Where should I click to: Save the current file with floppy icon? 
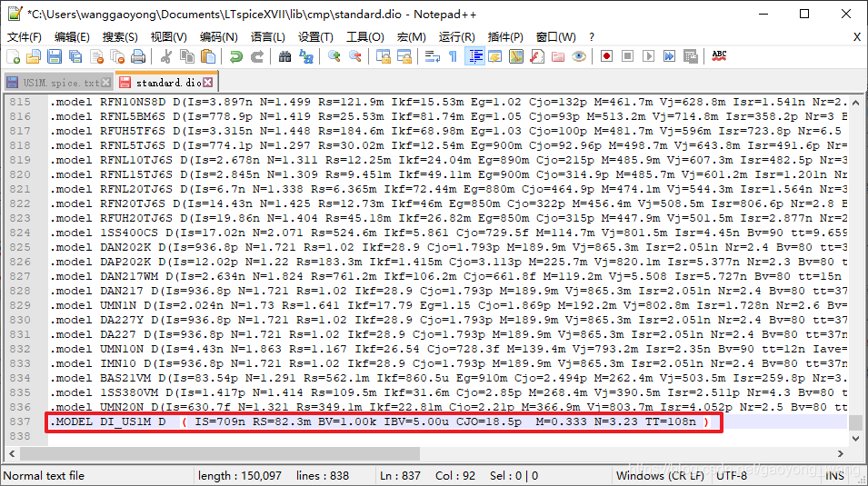pos(55,56)
